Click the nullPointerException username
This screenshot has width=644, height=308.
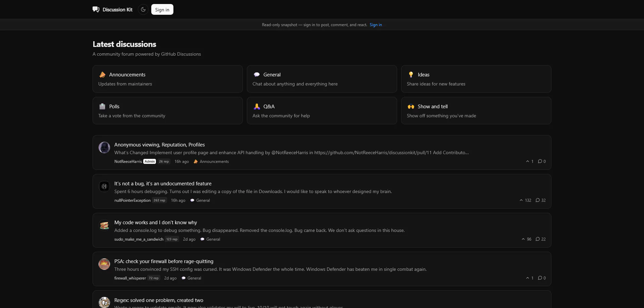click(x=132, y=200)
